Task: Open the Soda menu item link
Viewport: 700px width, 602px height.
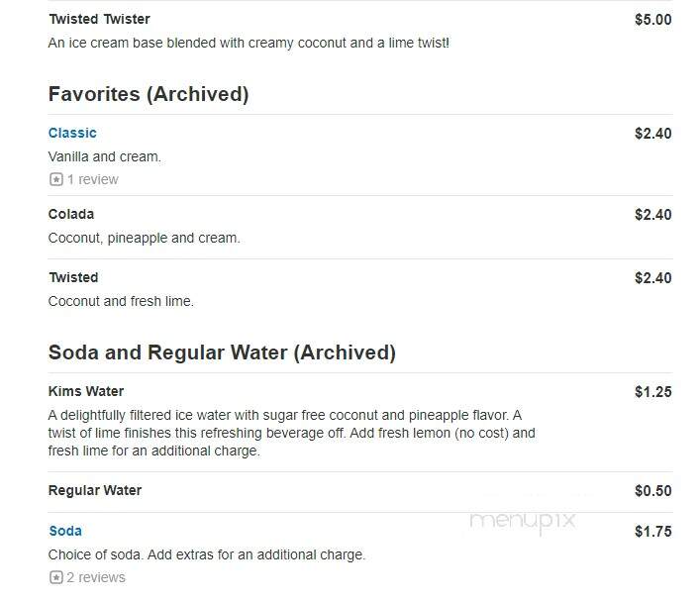Action: 65,531
